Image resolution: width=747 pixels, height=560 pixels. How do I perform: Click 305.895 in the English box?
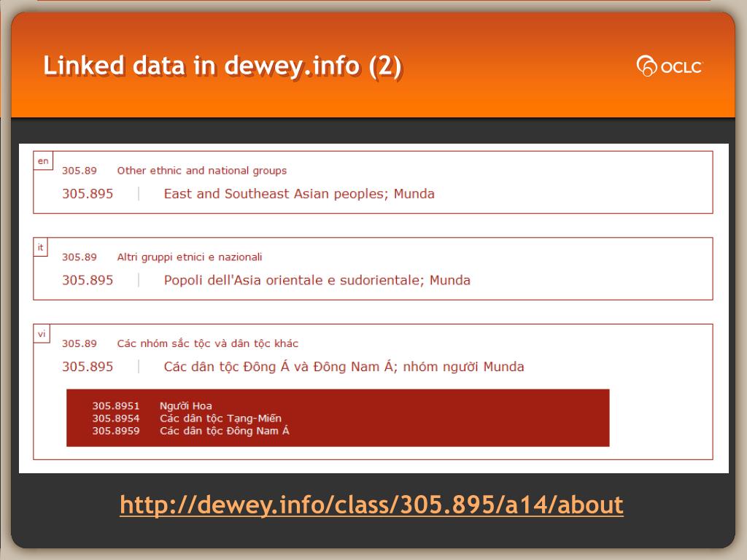[x=88, y=194]
